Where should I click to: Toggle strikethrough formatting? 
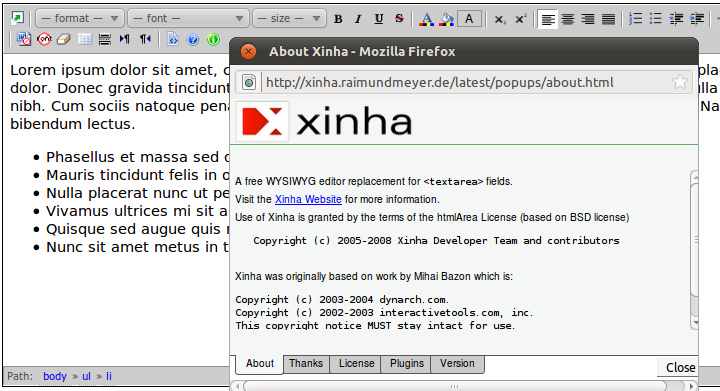click(399, 19)
